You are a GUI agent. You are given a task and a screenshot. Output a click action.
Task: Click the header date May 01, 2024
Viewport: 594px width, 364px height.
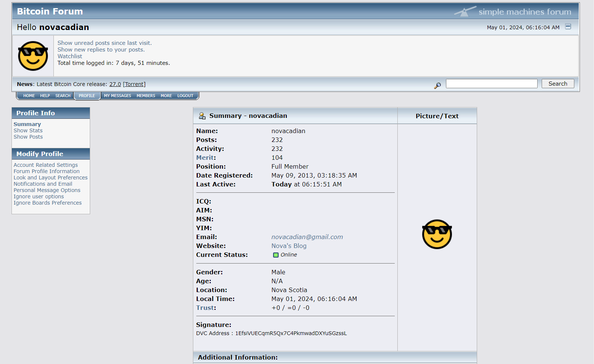click(523, 27)
